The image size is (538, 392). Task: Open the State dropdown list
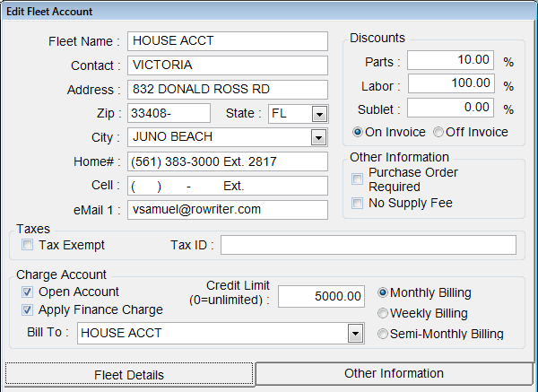pyautogui.click(x=319, y=114)
